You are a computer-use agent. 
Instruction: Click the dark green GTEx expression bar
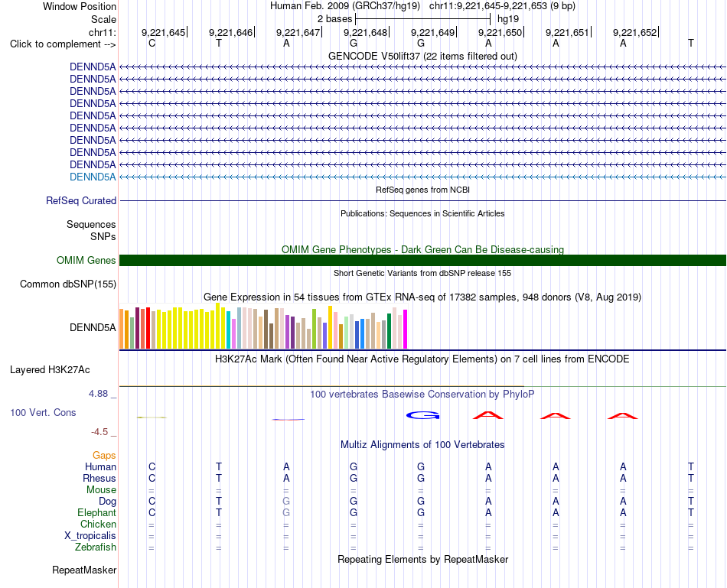[x=389, y=331]
